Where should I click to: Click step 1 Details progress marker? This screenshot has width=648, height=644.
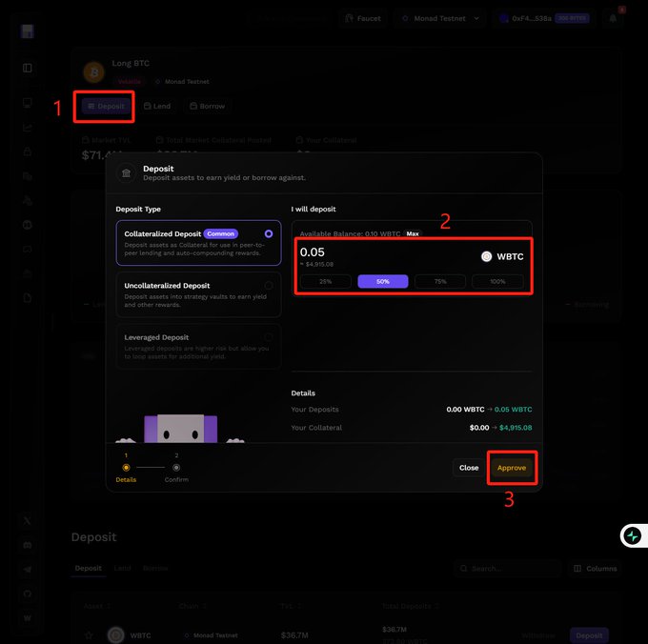pos(126,468)
